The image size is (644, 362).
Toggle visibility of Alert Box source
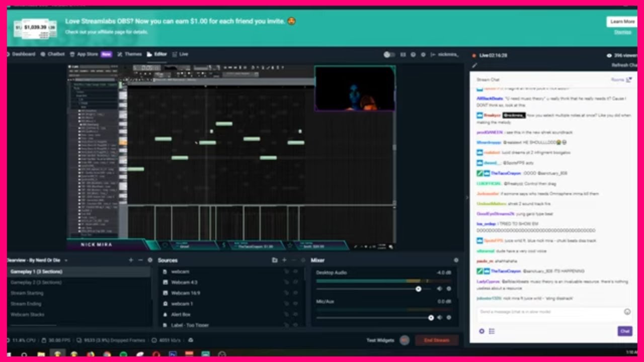click(296, 314)
